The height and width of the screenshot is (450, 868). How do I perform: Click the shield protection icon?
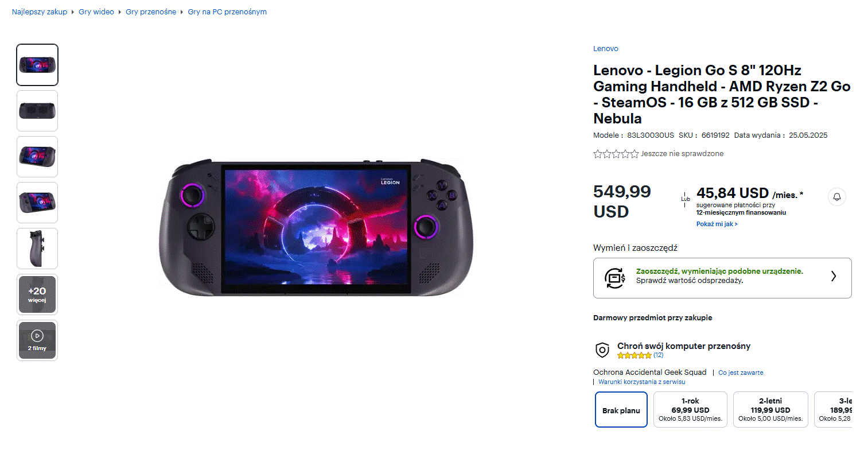click(x=602, y=350)
